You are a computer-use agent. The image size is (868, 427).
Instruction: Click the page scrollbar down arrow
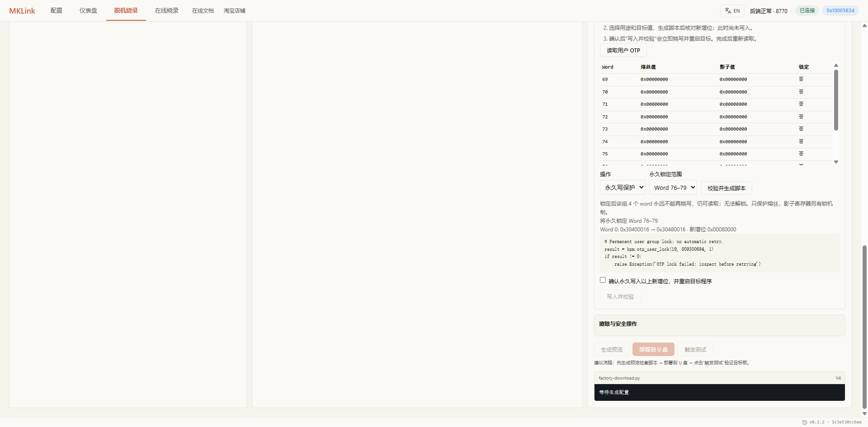[x=864, y=413]
